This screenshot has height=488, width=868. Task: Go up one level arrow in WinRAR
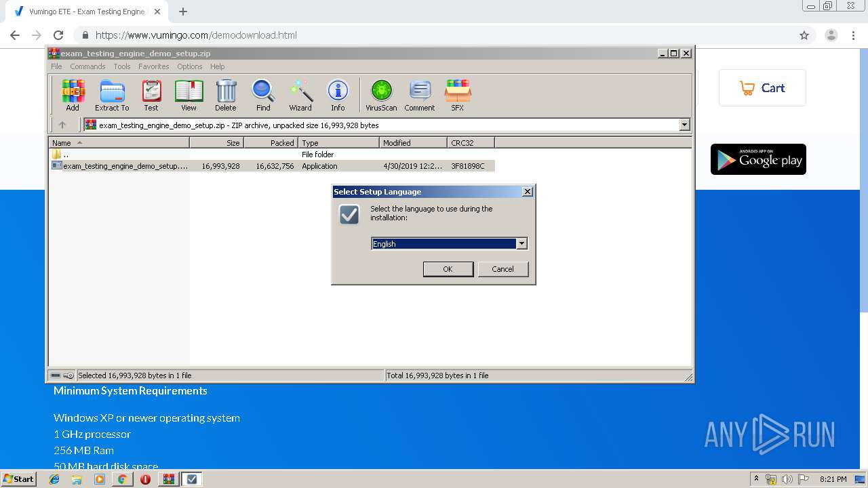click(x=62, y=125)
